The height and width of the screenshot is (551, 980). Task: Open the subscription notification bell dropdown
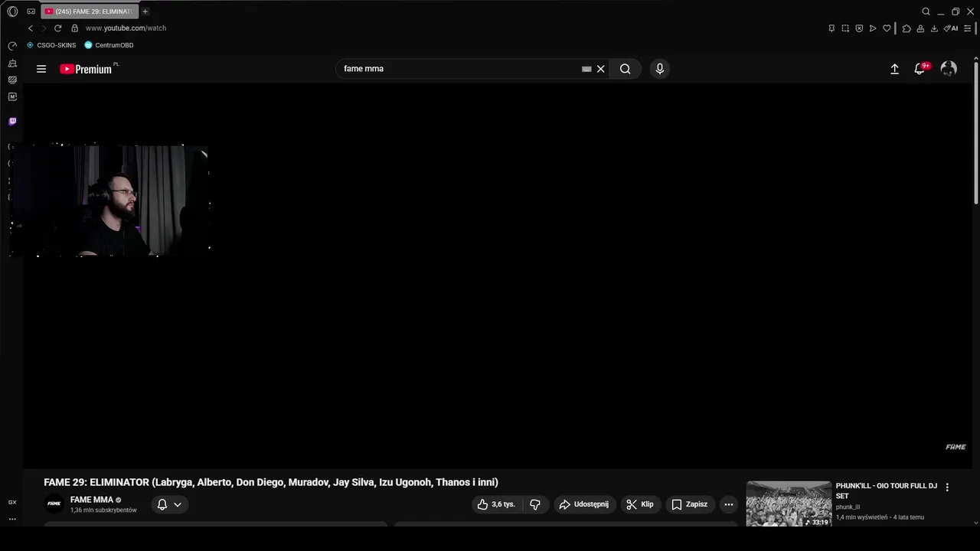point(169,504)
